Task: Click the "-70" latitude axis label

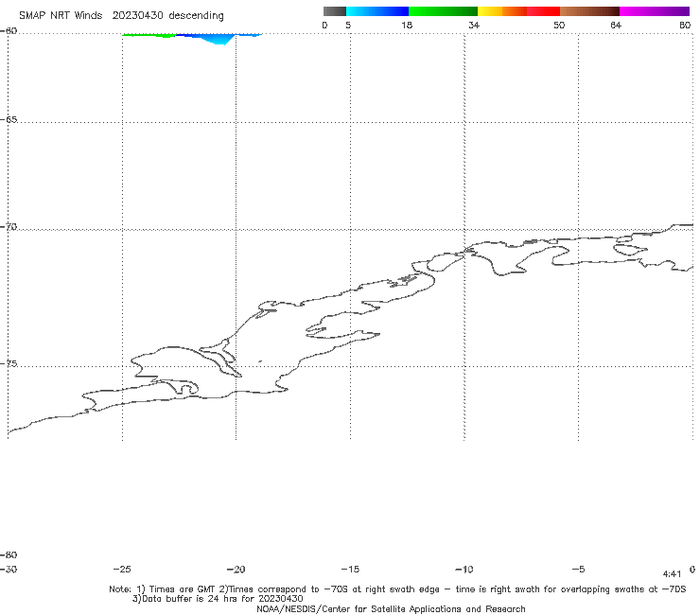Action: 9,227
